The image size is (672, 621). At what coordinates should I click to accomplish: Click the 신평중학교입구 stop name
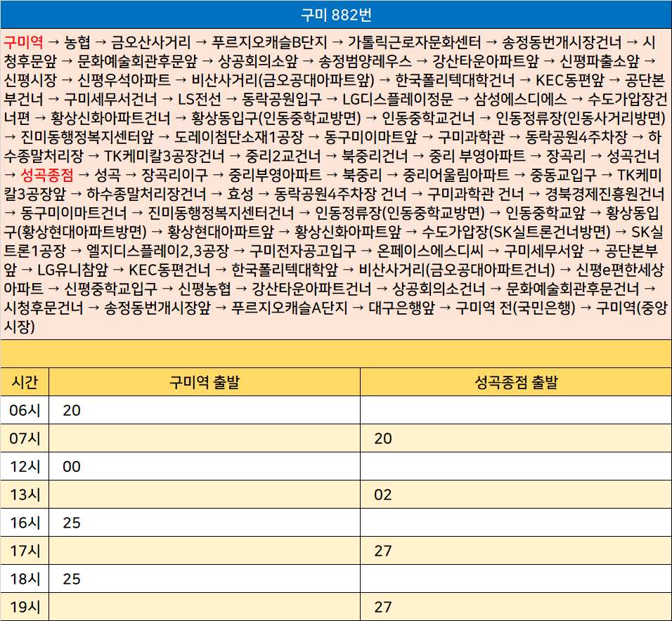click(110, 288)
